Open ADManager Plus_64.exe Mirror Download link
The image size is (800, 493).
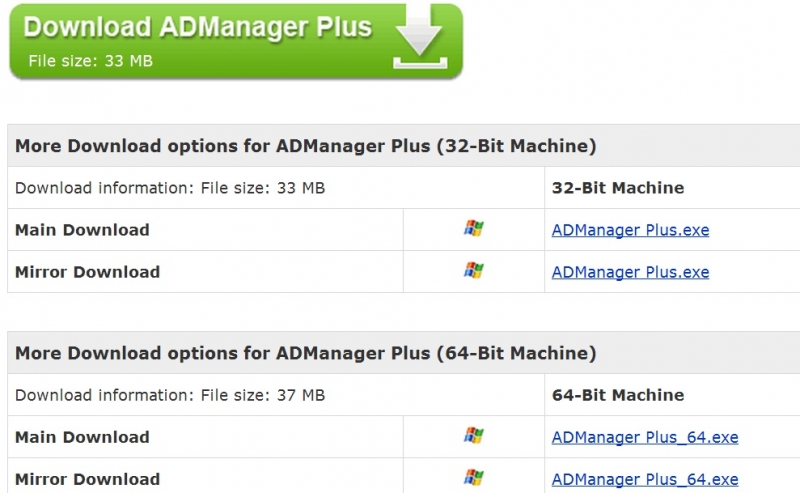[645, 479]
